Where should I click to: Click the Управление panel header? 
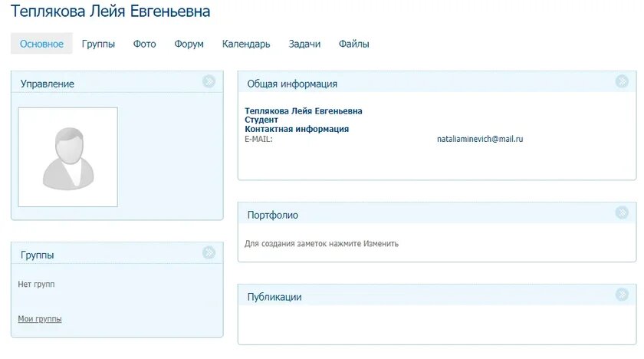point(117,82)
